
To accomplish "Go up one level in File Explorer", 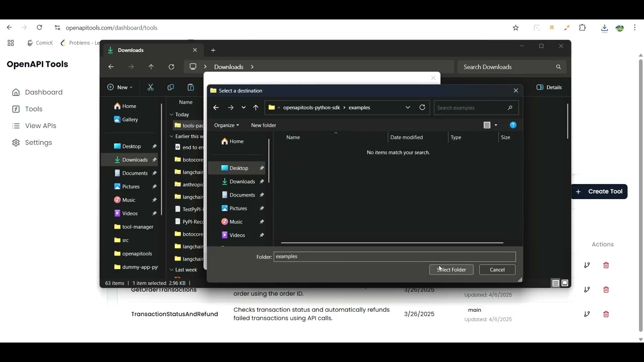I will [x=151, y=67].
